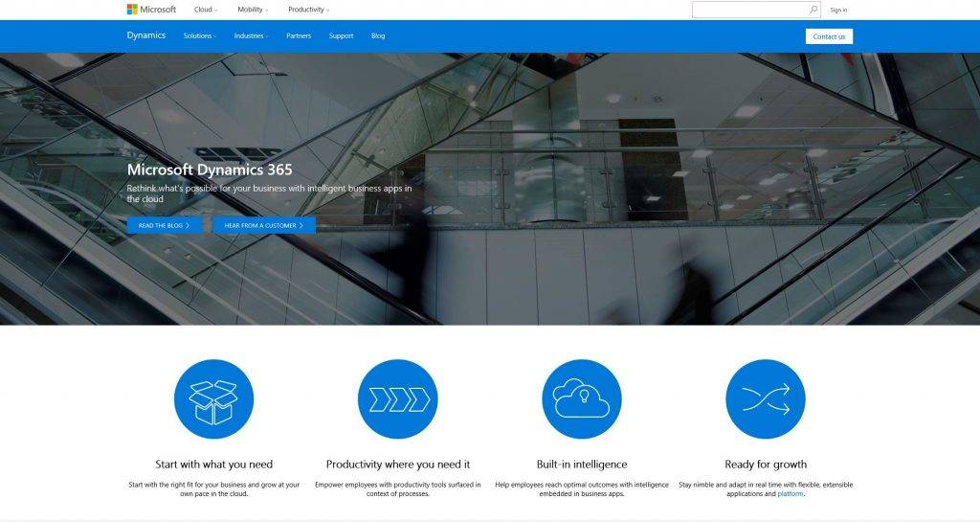Click the 'Rethink what's possible' tagline text
980x522 pixels.
(269, 193)
